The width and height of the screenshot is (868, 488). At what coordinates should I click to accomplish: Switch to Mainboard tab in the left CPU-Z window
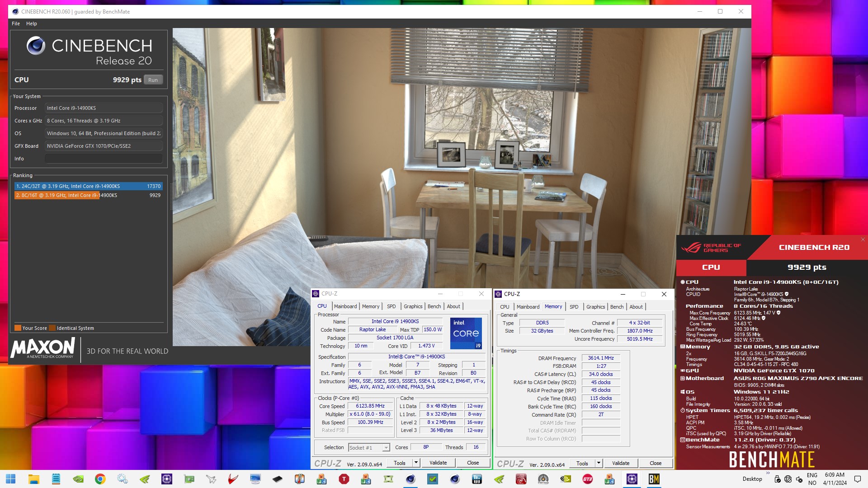pyautogui.click(x=345, y=306)
